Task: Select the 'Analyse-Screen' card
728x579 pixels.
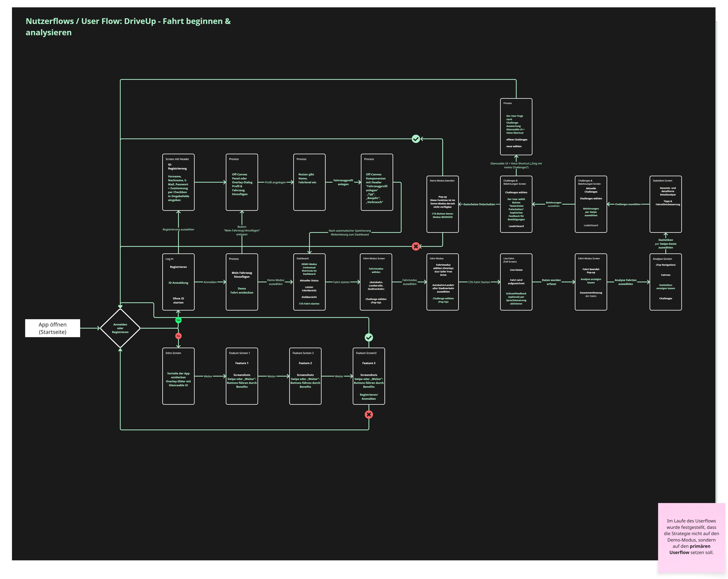Action: coord(665,282)
